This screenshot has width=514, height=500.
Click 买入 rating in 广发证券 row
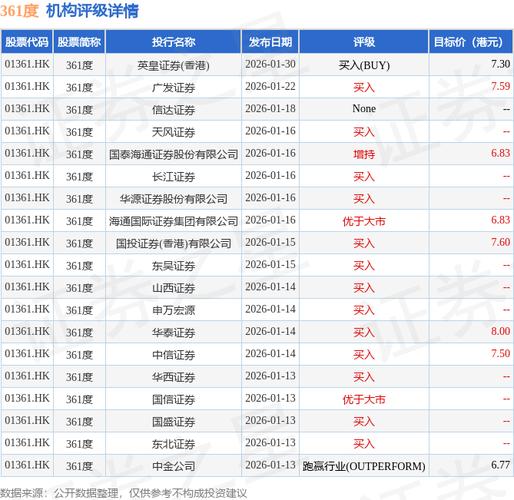click(x=364, y=87)
